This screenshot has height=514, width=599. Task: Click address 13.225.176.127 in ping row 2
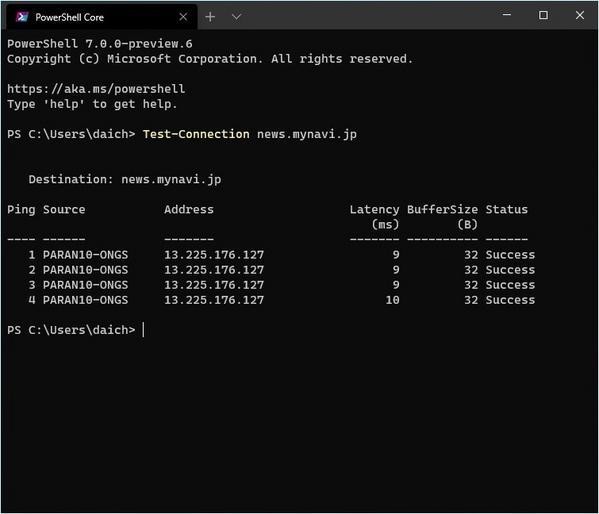click(x=214, y=270)
